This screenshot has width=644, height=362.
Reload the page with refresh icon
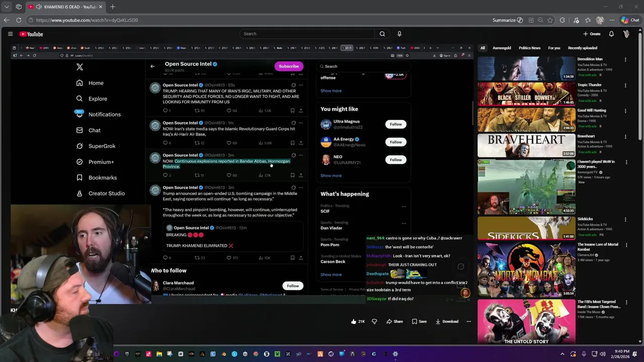19,20
